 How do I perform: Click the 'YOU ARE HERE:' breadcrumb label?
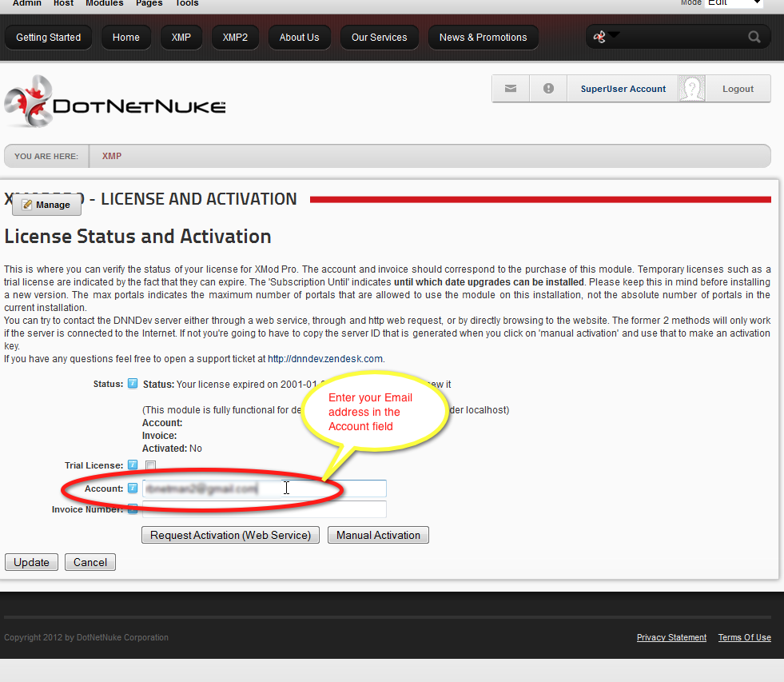(46, 156)
